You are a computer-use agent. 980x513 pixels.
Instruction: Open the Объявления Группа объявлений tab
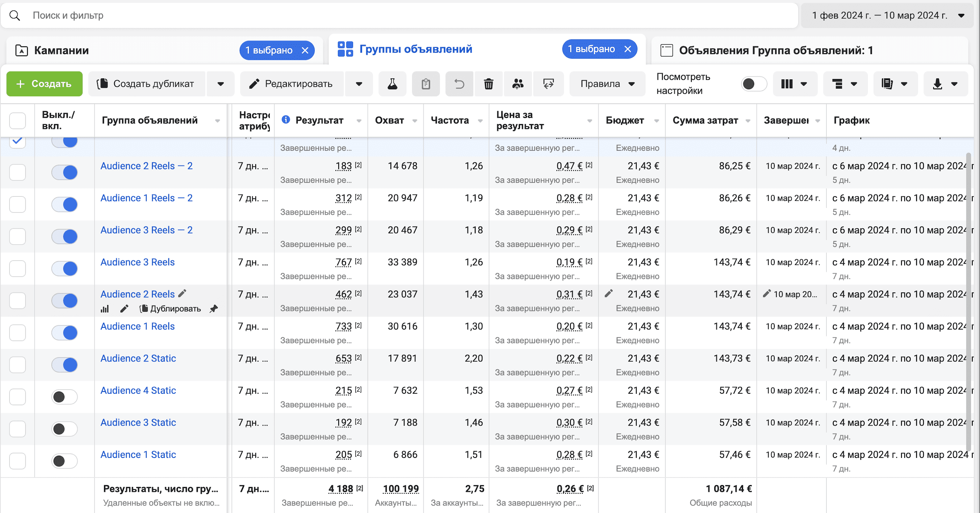tap(775, 50)
